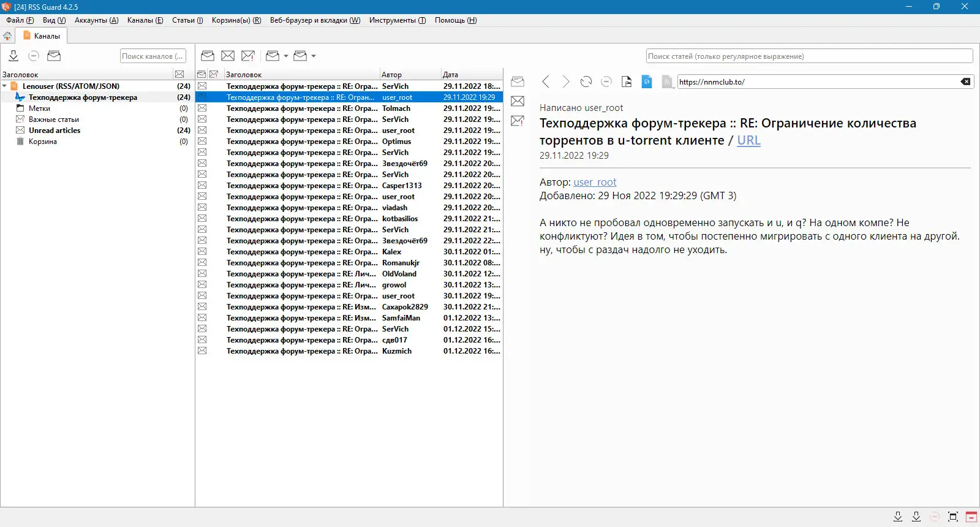Select the Корзина tree item
Viewport: 980px width, 527px height.
[43, 142]
